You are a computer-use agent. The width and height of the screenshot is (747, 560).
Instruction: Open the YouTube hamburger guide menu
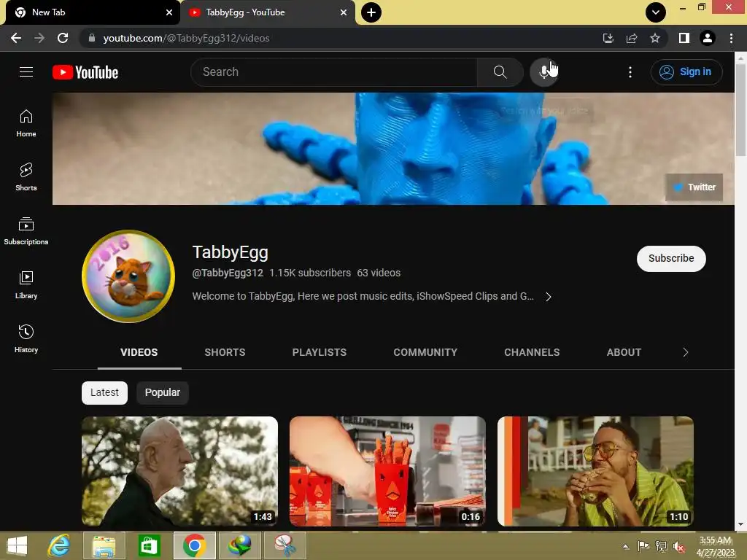26,72
